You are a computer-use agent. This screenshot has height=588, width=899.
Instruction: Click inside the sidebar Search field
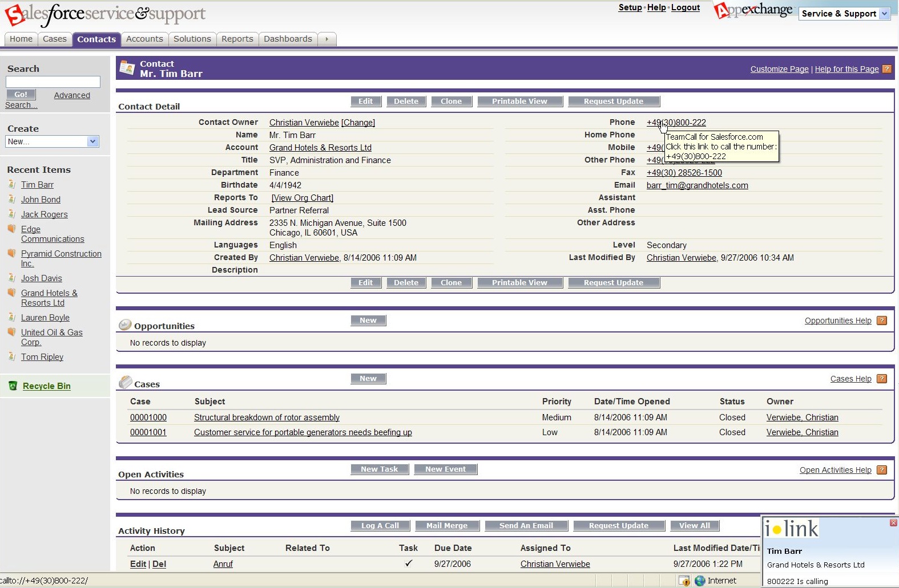point(53,82)
